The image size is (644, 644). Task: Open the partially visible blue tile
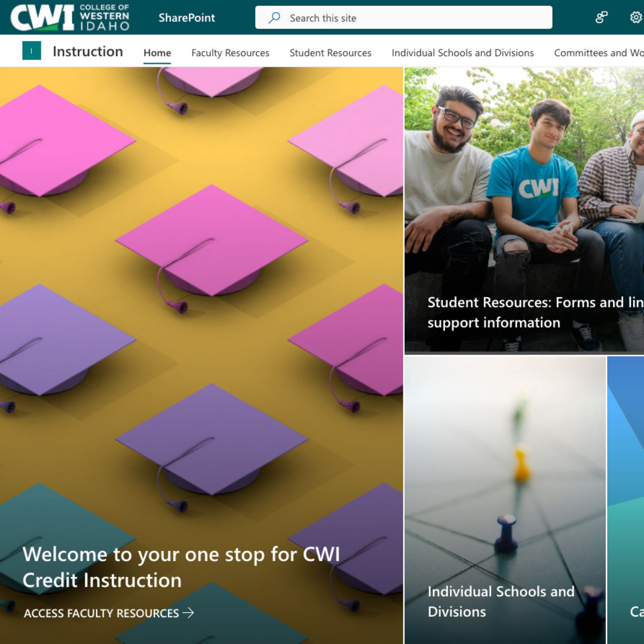point(625,500)
